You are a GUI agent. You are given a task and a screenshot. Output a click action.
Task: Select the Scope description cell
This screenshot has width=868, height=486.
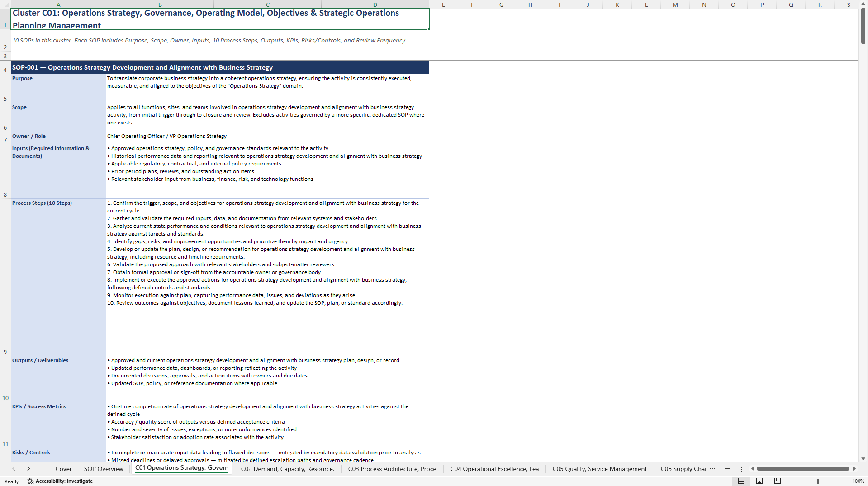tap(267, 118)
